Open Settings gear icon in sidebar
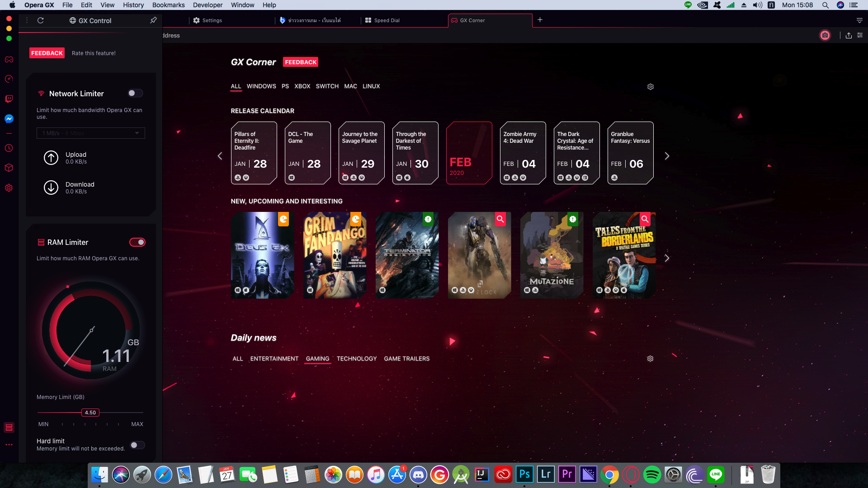868x488 pixels. pos(9,188)
